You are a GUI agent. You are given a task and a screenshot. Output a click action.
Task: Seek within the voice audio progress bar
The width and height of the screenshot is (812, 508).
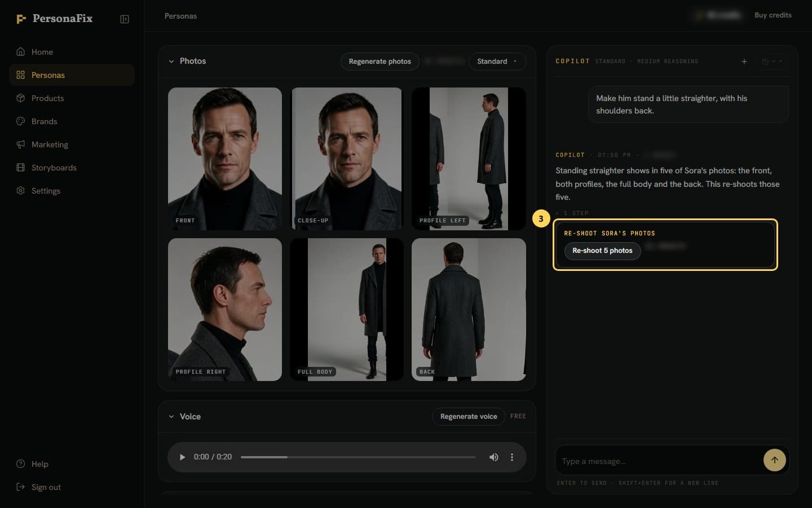[358, 457]
